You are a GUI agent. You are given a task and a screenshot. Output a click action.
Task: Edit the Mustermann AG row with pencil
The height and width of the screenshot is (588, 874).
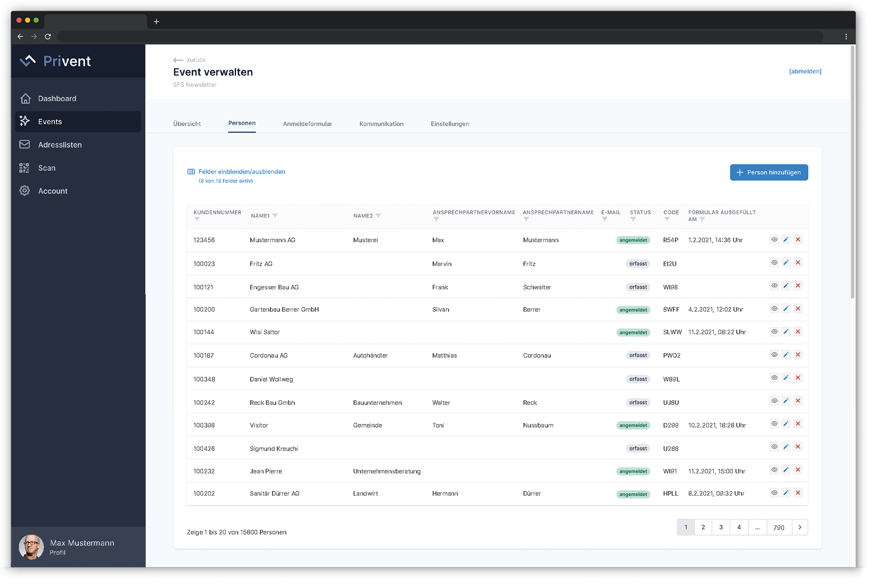(786, 239)
